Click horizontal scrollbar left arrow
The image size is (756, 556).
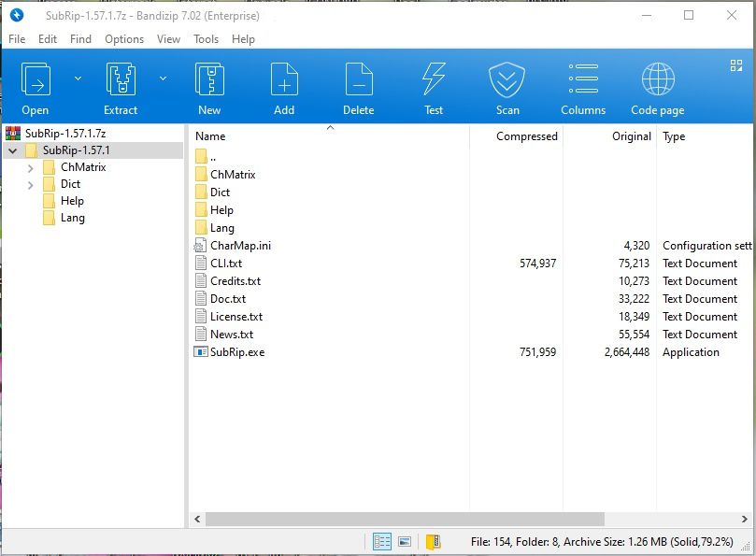pos(197,519)
